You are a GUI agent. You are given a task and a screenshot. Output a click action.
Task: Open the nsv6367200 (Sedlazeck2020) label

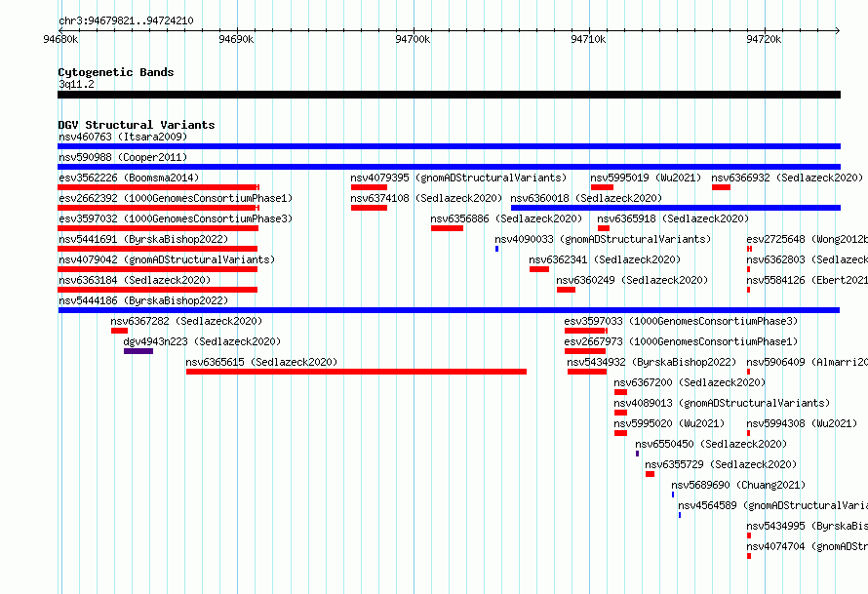tap(690, 382)
